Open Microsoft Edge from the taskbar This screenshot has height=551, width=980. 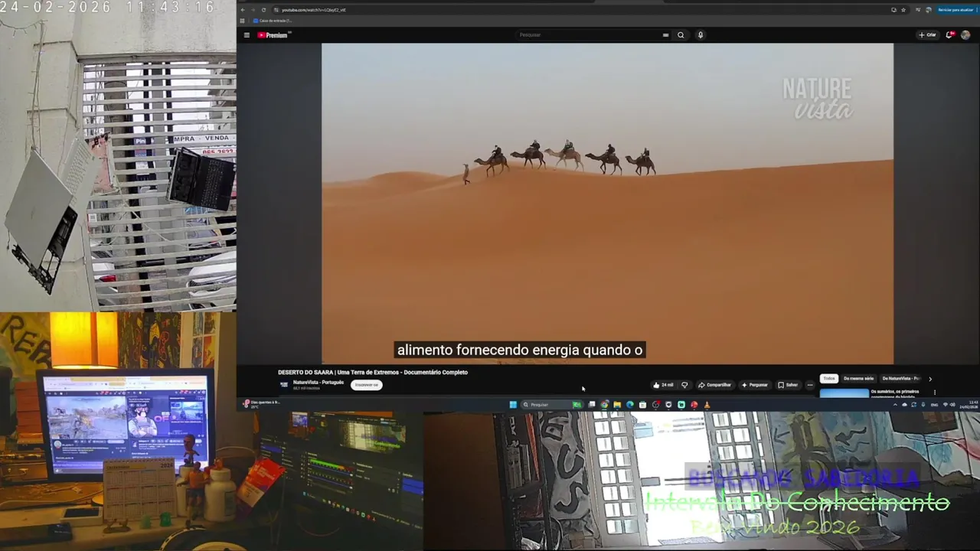(x=630, y=405)
